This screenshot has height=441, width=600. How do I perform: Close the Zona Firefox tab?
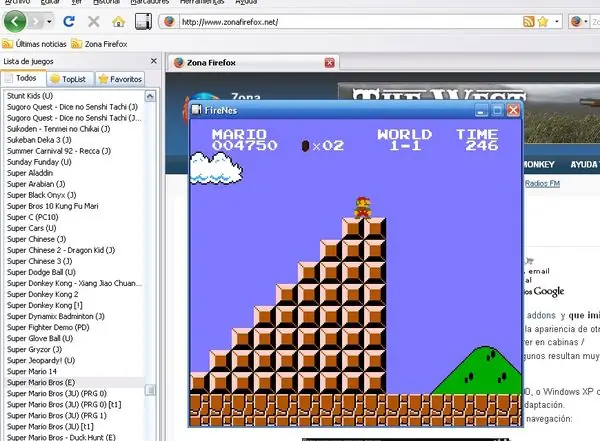click(x=329, y=62)
